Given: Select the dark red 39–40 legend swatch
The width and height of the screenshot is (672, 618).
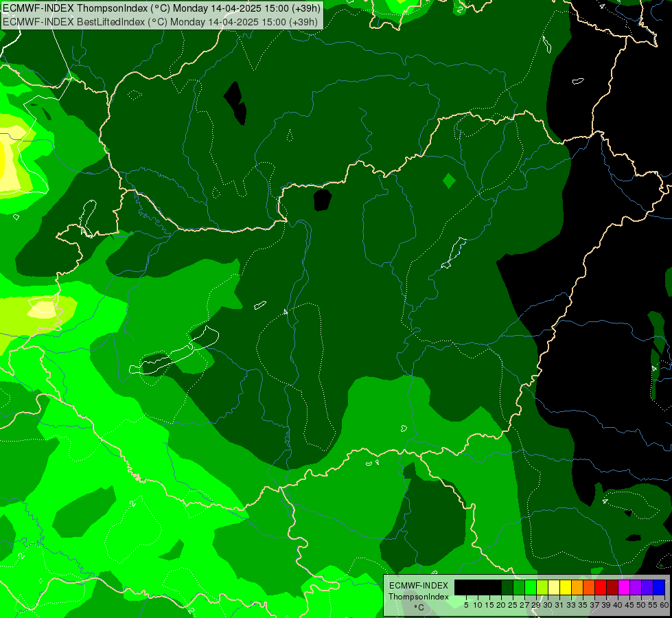Looking at the screenshot, I should point(612,587).
